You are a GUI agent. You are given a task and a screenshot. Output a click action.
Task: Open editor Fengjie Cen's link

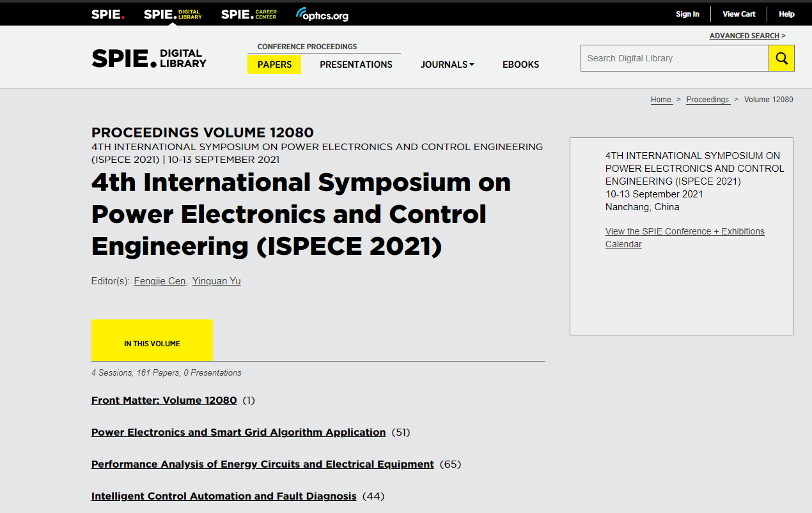160,281
